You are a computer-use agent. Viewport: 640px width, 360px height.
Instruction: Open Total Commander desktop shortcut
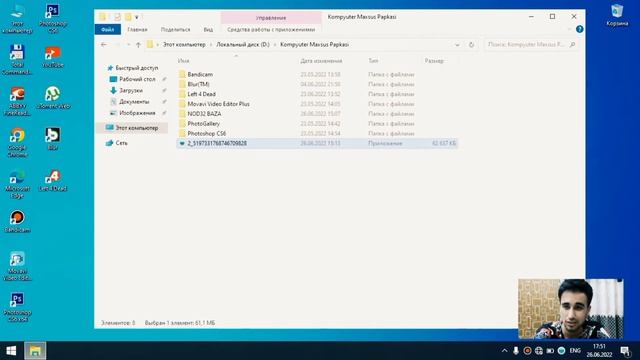(x=17, y=60)
